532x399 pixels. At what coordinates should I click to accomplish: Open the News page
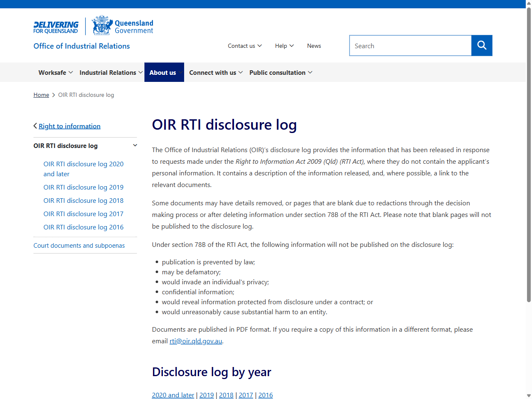tap(314, 46)
